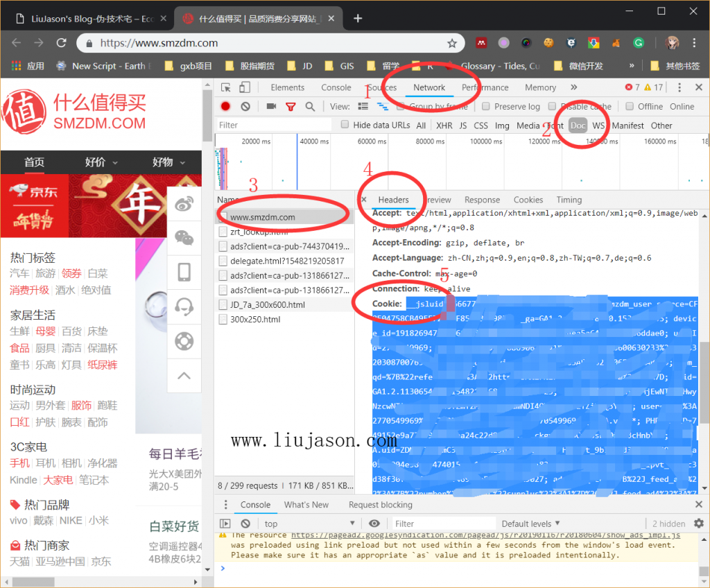Viewport: 710px width, 588px height.
Task: Open the Online throttling dropdown
Action: tap(682, 107)
